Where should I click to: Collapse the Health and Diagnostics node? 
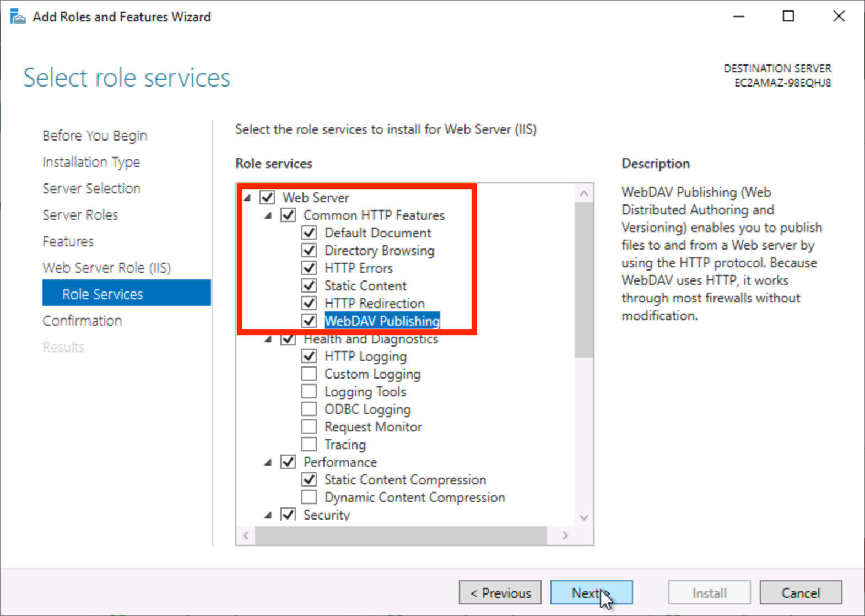coord(268,339)
